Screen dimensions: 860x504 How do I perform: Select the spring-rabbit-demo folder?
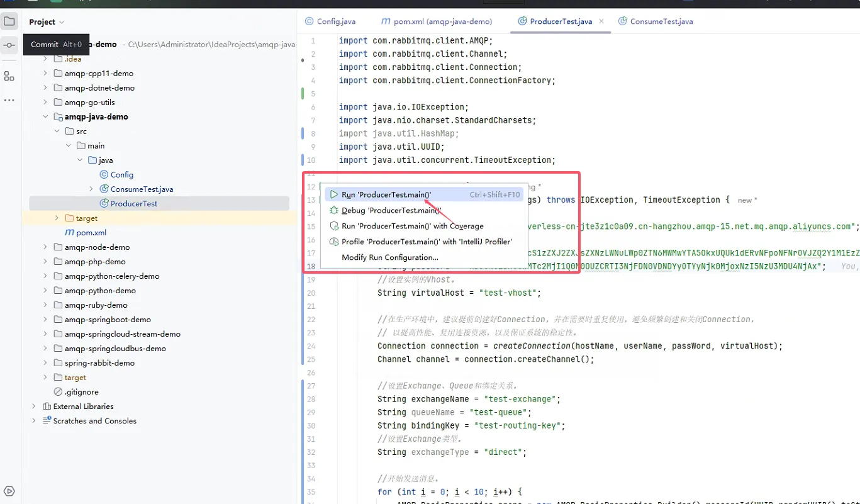coord(99,363)
